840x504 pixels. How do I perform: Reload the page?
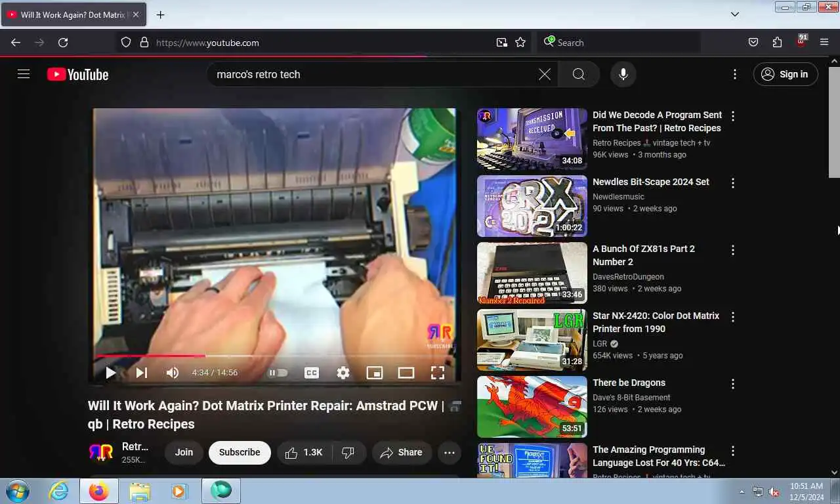[x=63, y=43]
